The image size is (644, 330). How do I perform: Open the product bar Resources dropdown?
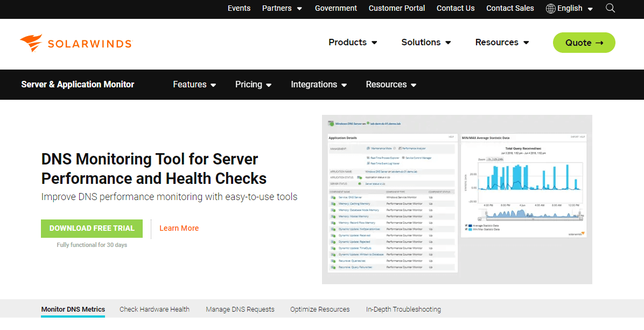pyautogui.click(x=391, y=84)
